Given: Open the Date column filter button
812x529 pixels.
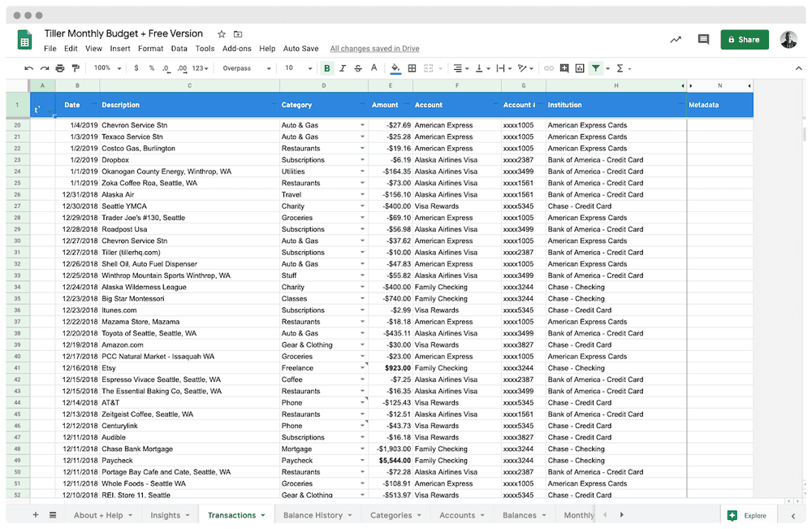Looking at the screenshot, I should pos(93,105).
